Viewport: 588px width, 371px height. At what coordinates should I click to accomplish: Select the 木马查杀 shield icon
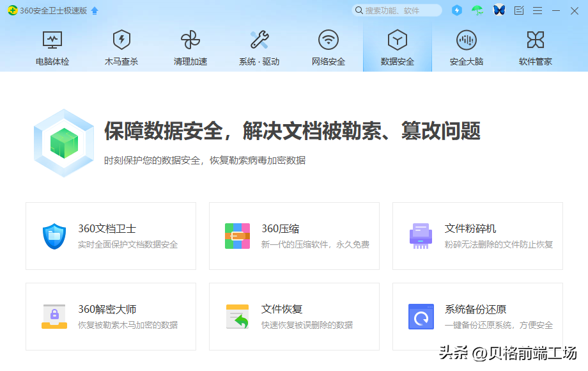(x=121, y=40)
